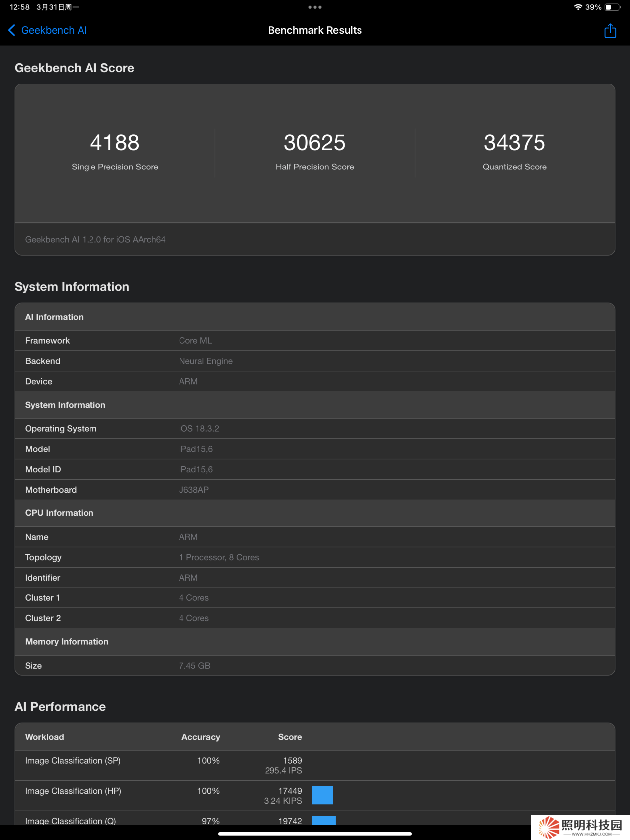Tap the battery indicator icon
Image resolution: width=630 pixels, height=840 pixels.
(x=612, y=7)
